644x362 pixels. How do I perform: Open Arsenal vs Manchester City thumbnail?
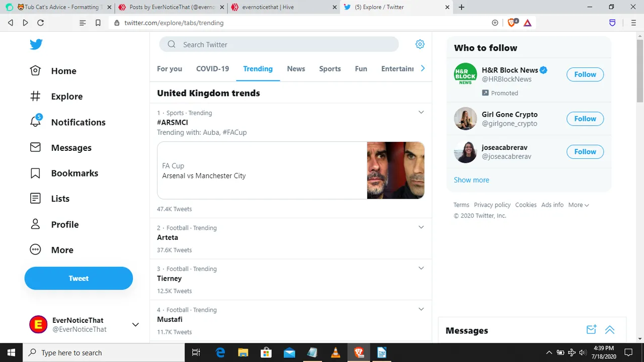395,170
